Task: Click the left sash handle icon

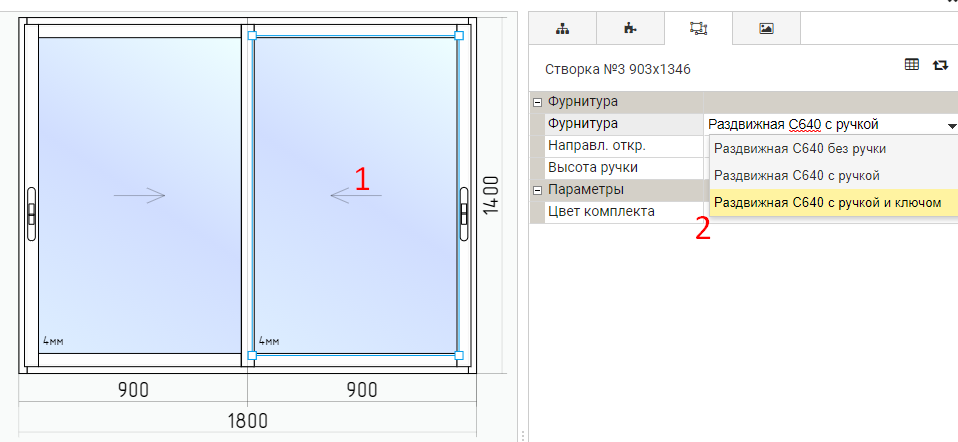Action: pyautogui.click(x=31, y=214)
